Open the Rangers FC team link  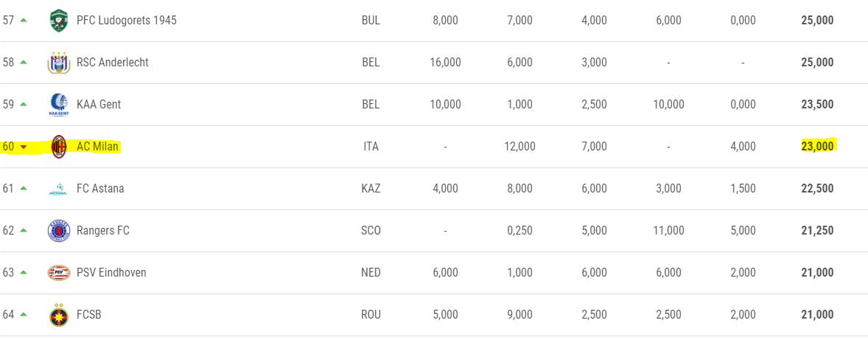pyautogui.click(x=102, y=231)
